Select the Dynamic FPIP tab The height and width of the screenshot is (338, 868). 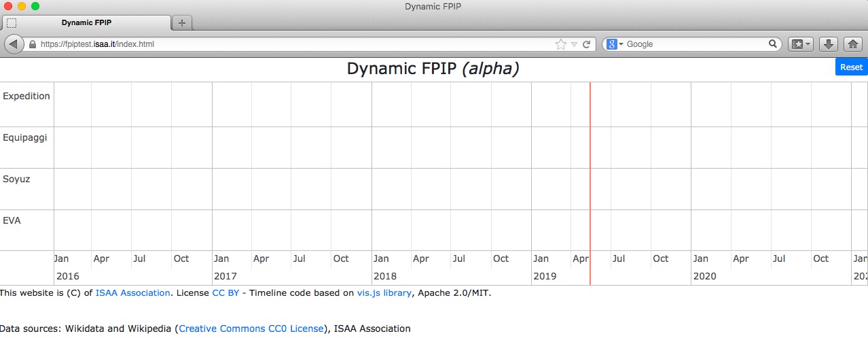tap(86, 22)
